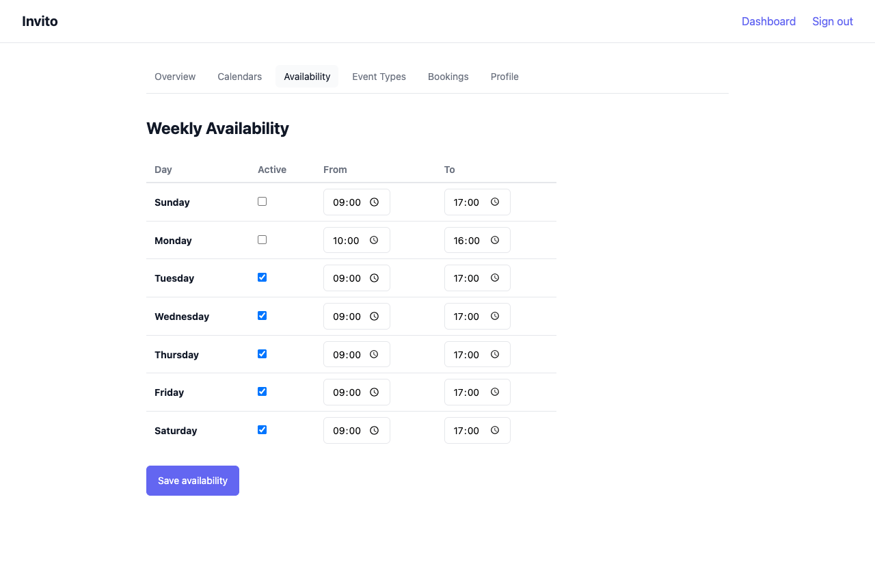The image size is (875, 588).
Task: Select the Availability tab
Action: (x=307, y=77)
